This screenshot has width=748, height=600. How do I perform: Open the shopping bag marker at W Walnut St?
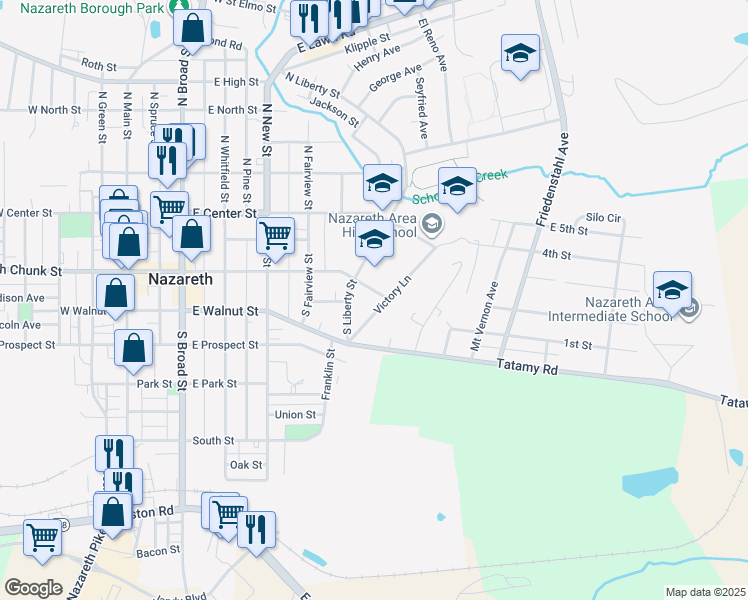coord(115,295)
